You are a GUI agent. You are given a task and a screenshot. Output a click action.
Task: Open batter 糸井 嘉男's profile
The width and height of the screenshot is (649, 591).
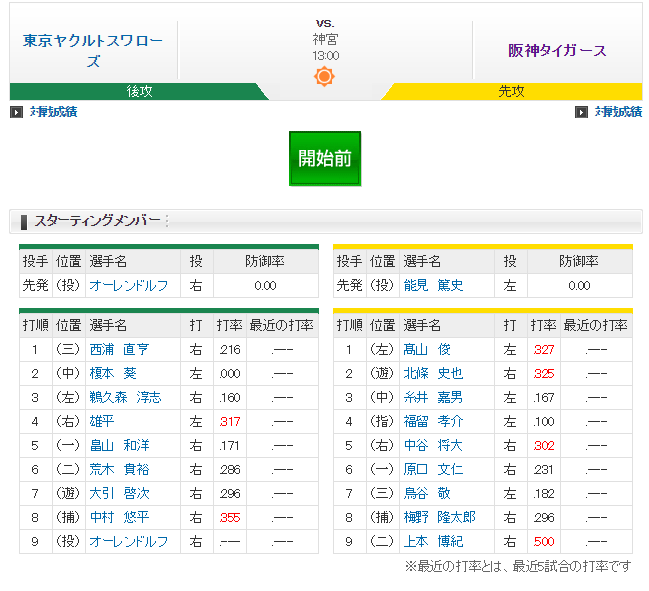[x=433, y=398]
